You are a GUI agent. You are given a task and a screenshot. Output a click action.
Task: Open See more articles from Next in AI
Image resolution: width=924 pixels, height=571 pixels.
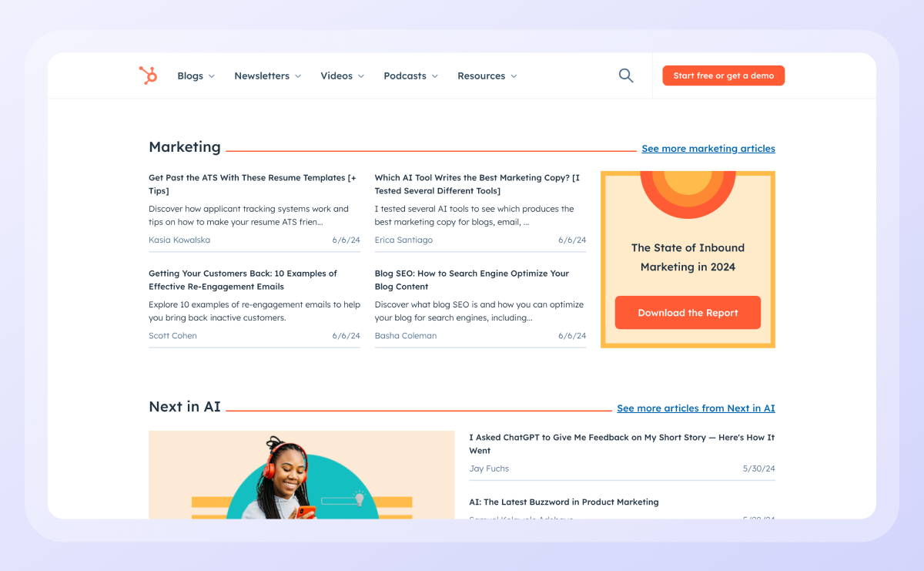(x=696, y=408)
